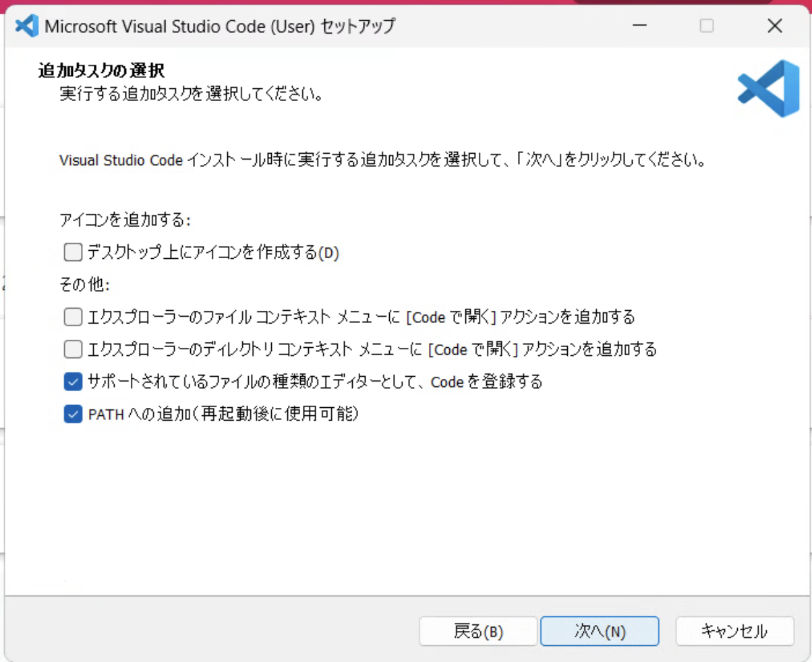Uncheck the PATH への追加 checkbox
The width and height of the screenshot is (812, 662).
[73, 415]
